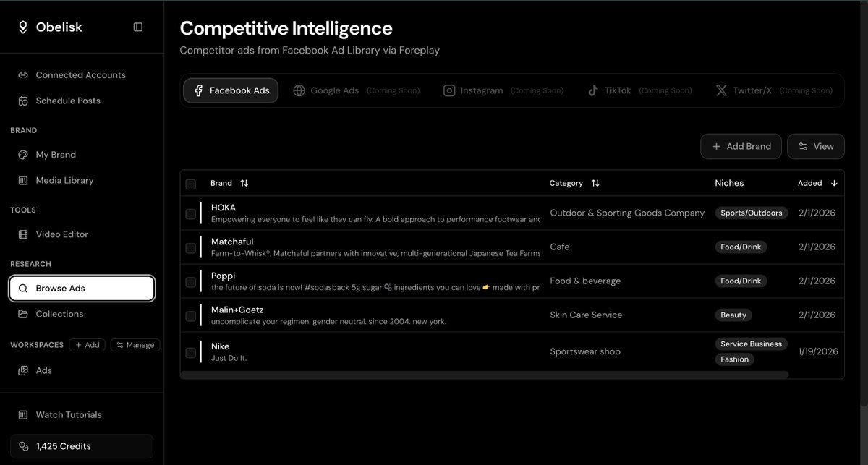Check the Matchaful row checkbox
This screenshot has height=465, width=868.
191,248
